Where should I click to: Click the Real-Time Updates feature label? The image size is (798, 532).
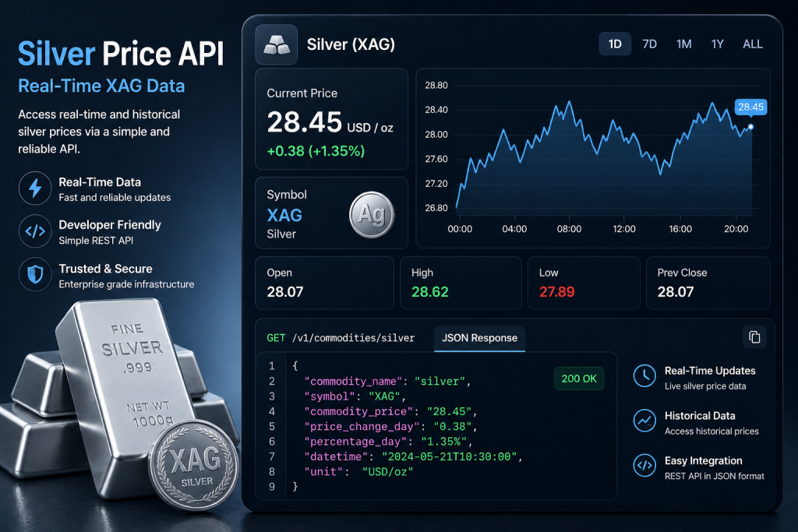(x=710, y=371)
